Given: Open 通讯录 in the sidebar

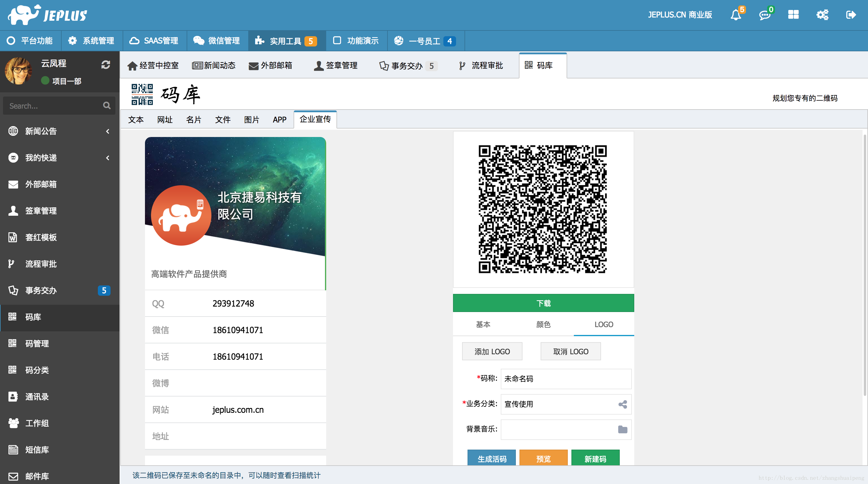Looking at the screenshot, I should point(59,397).
